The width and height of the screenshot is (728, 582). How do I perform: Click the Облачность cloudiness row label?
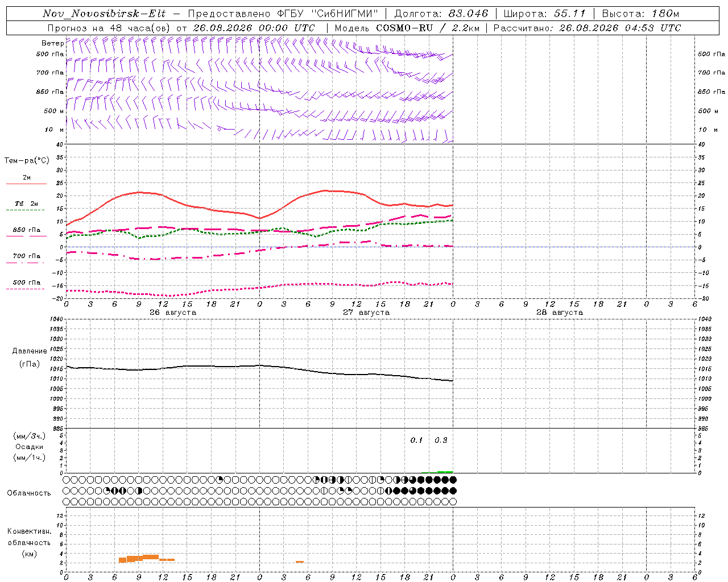tap(29, 493)
